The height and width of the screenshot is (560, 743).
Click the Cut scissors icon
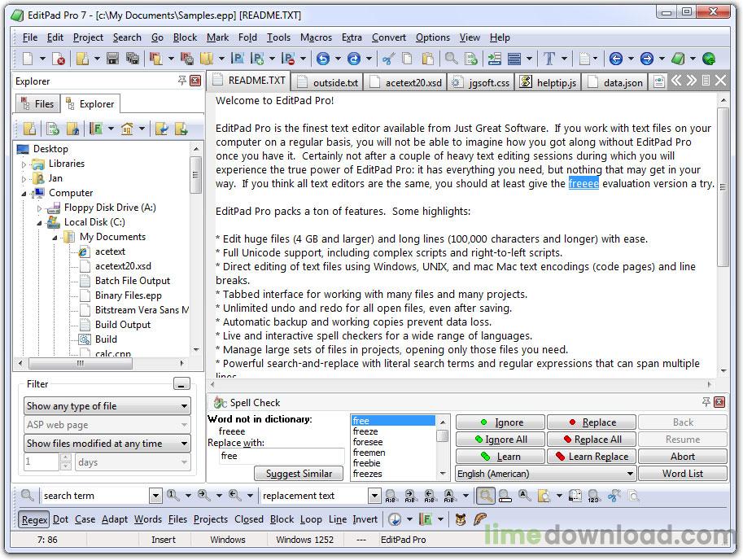(x=388, y=59)
